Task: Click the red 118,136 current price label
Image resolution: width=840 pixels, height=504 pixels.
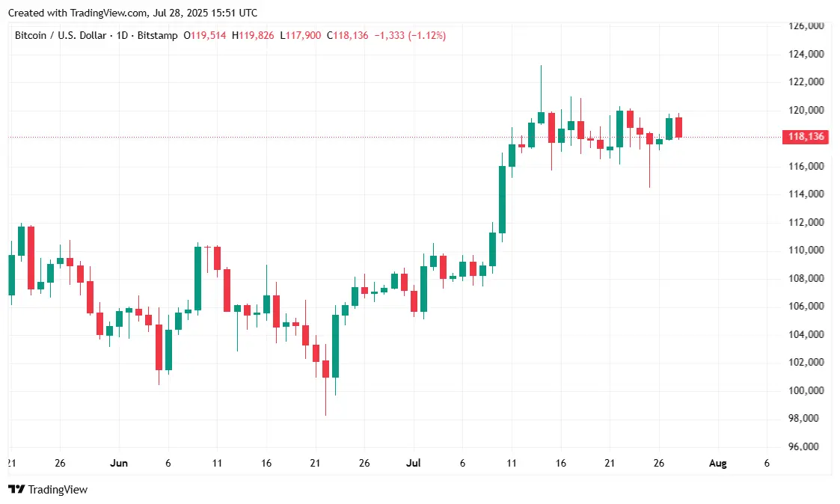Action: [x=806, y=137]
